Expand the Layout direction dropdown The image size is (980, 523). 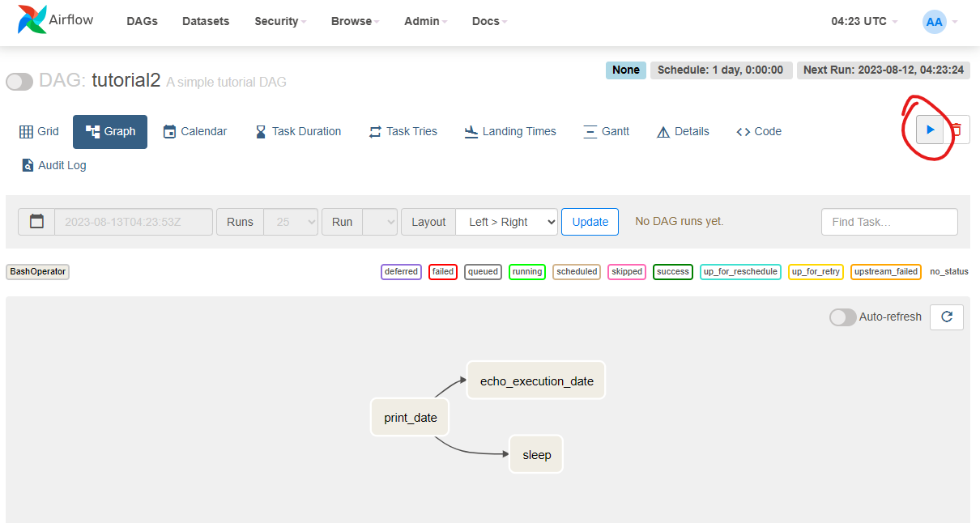click(x=506, y=222)
